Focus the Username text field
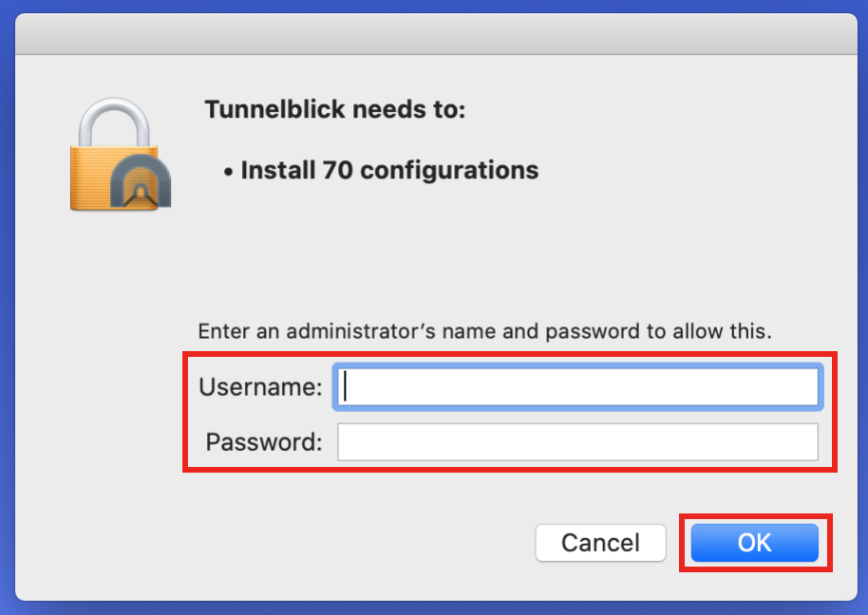The height and width of the screenshot is (615, 868). (578, 386)
